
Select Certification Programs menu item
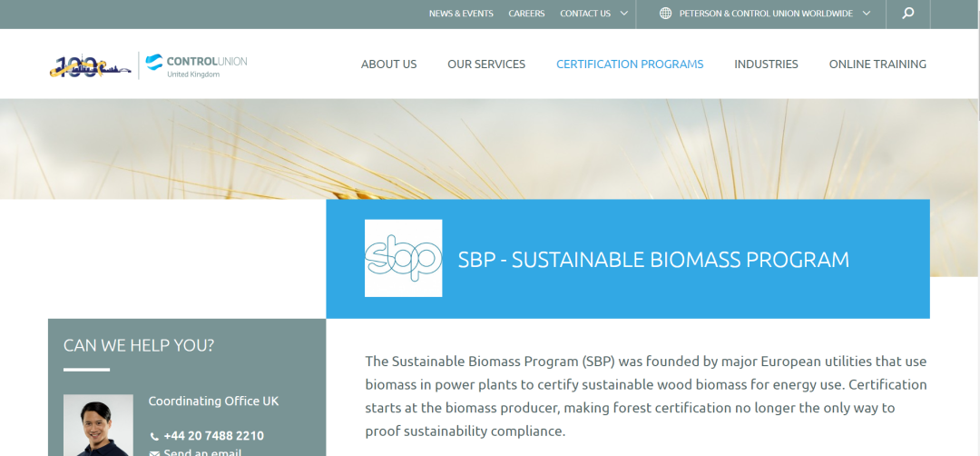pyautogui.click(x=630, y=64)
